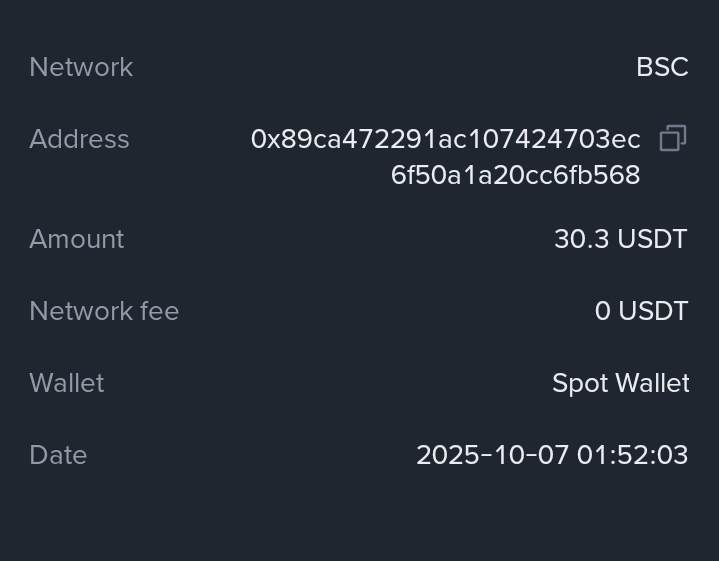
Task: Copy the wallet address with the copy icon
Action: pos(673,139)
